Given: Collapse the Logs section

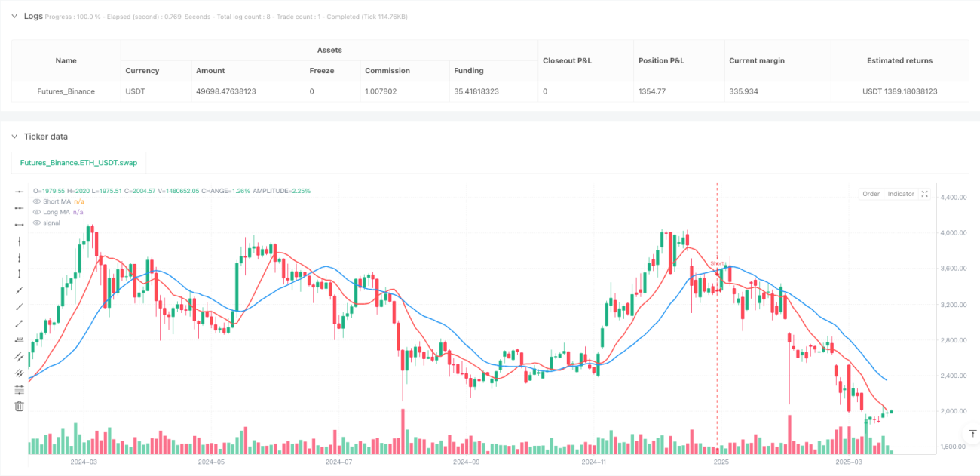Looking at the screenshot, I should 14,16.
